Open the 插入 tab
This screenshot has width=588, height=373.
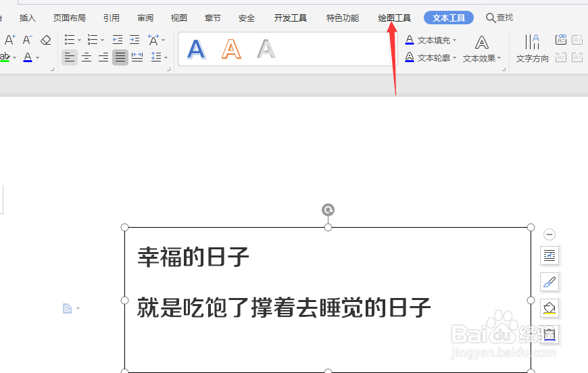click(x=27, y=18)
